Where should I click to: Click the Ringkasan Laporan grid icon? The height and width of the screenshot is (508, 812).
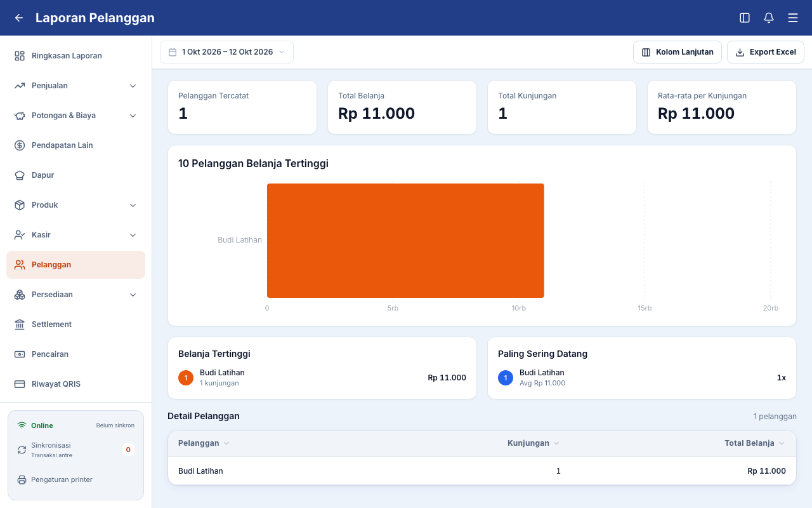pyautogui.click(x=20, y=56)
